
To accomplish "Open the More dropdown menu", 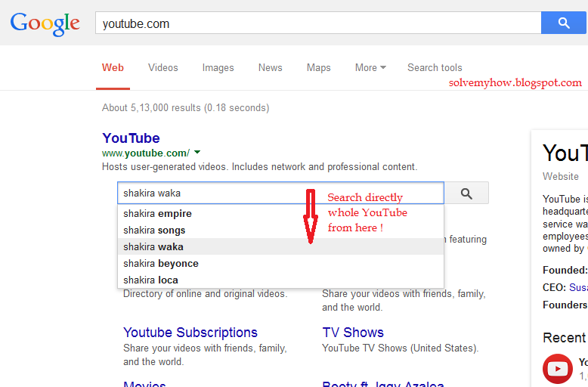I will coord(370,67).
